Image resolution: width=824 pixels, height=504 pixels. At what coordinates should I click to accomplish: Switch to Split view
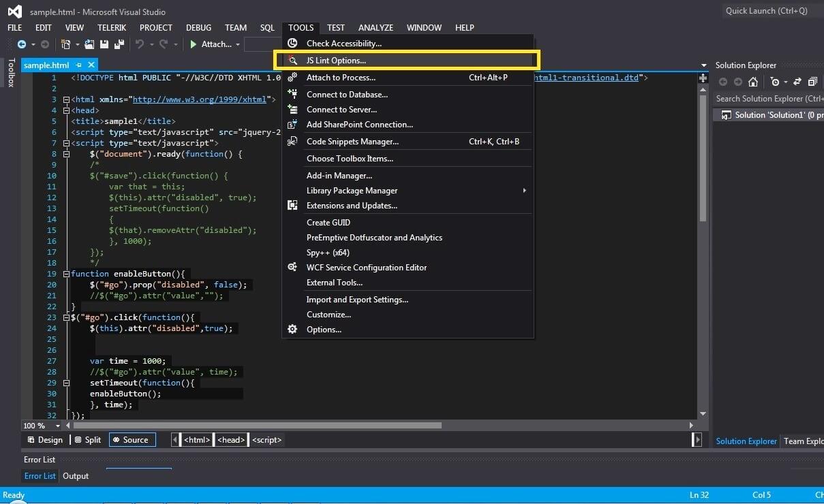click(88, 440)
